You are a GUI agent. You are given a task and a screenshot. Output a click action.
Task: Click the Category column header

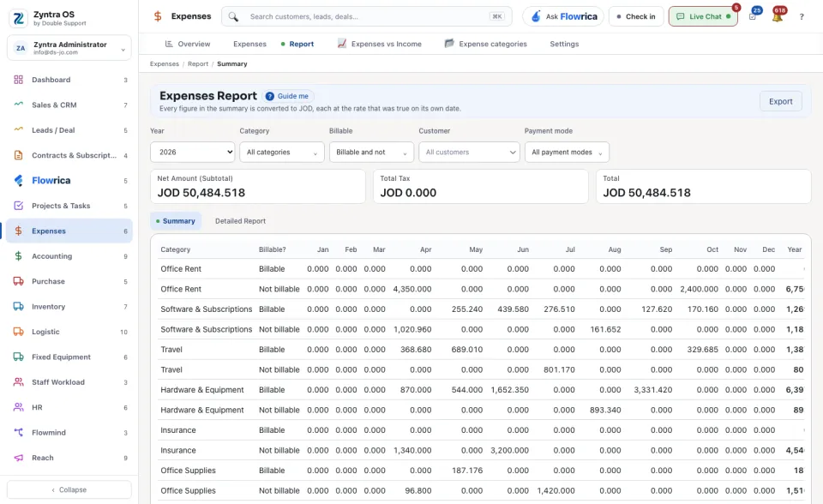click(175, 249)
